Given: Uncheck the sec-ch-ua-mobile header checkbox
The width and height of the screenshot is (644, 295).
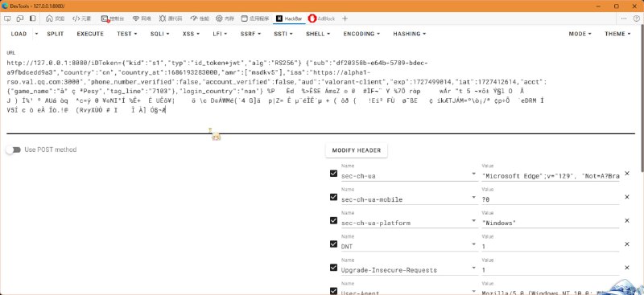Looking at the screenshot, I should [x=333, y=197].
